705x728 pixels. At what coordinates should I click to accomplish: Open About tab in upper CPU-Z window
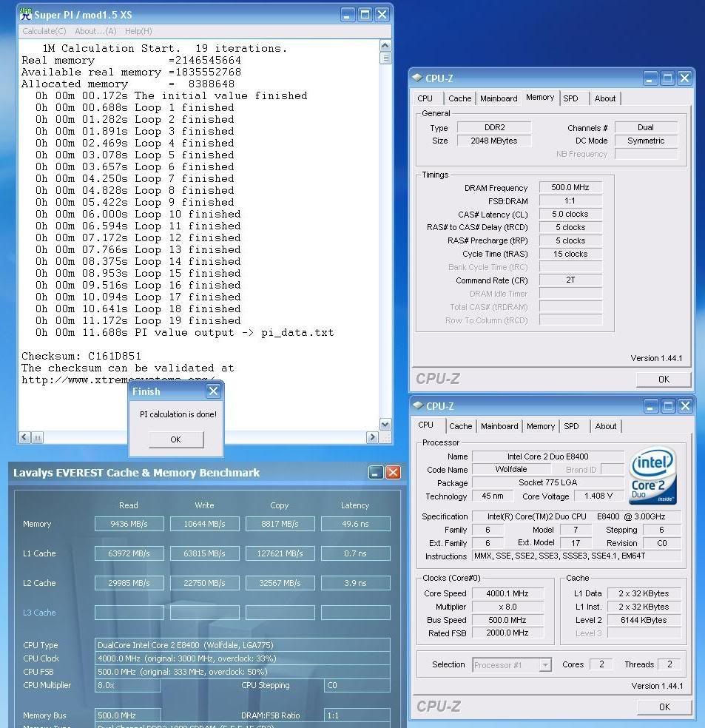coord(605,98)
